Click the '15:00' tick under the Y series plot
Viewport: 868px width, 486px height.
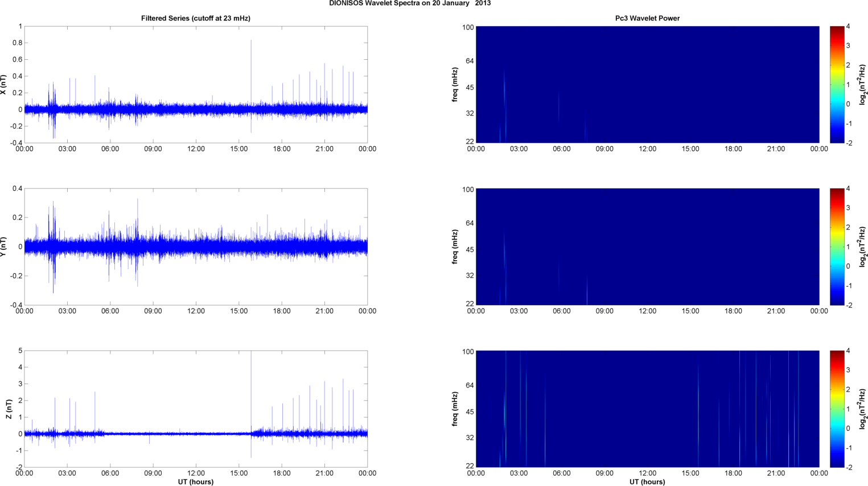239,311
